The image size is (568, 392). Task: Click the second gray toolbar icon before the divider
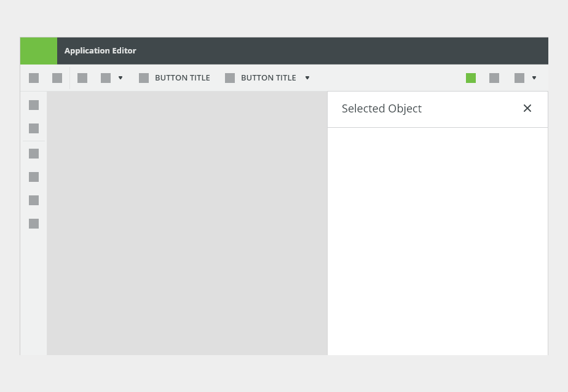(x=57, y=78)
